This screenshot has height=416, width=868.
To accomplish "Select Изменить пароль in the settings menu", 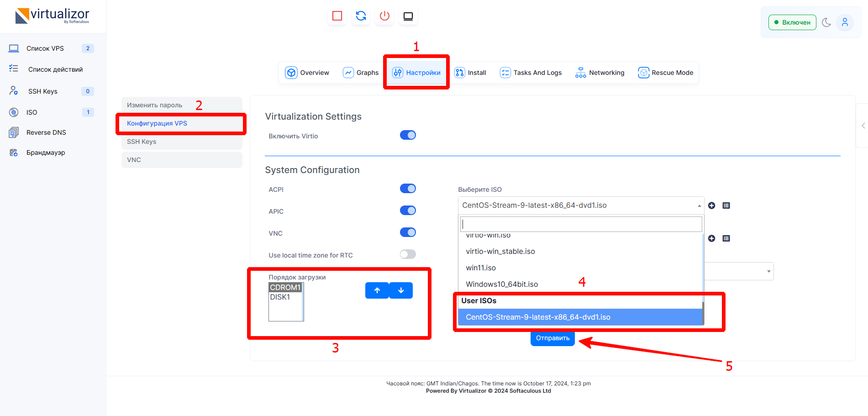I will (x=182, y=105).
